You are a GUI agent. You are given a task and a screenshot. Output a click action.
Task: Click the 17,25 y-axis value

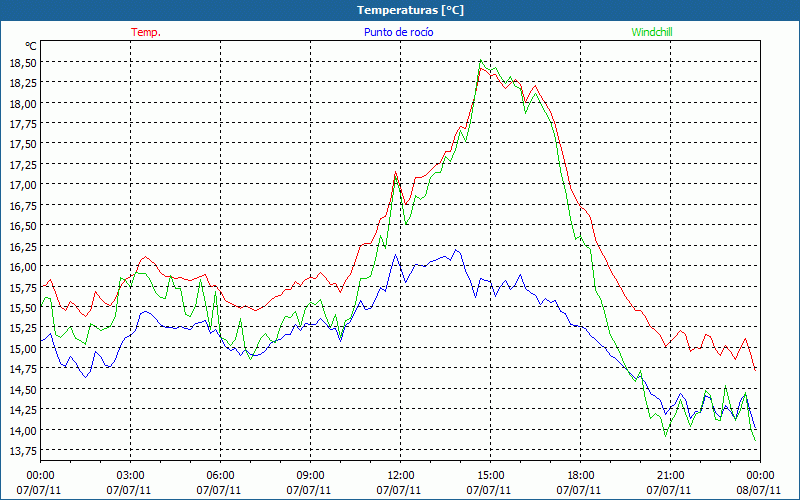pyautogui.click(x=23, y=164)
